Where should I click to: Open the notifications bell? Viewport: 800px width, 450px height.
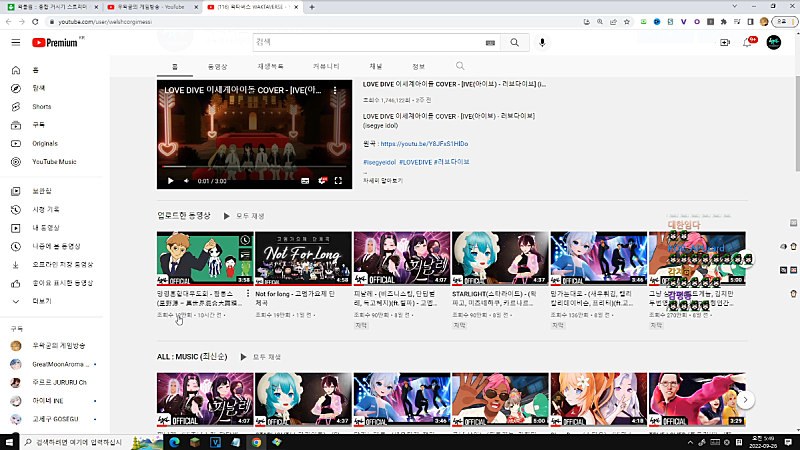click(747, 43)
